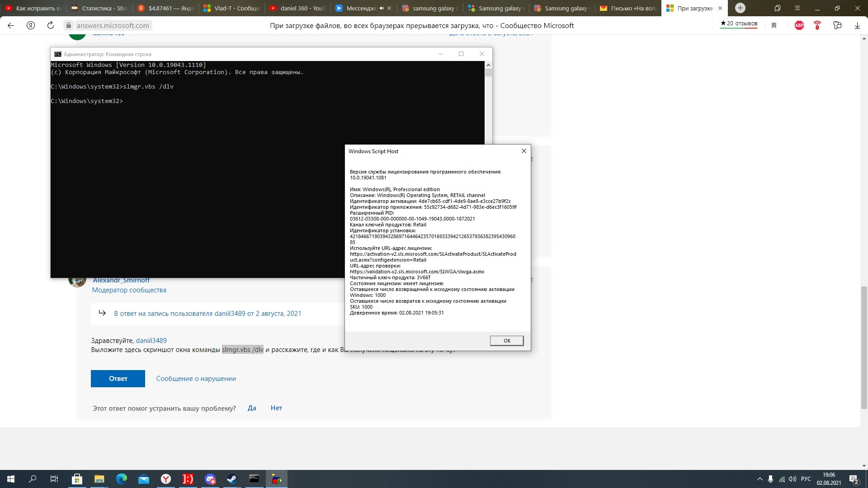This screenshot has height=488, width=868.
Task: Click the blue Ответ button
Action: pos(118,379)
